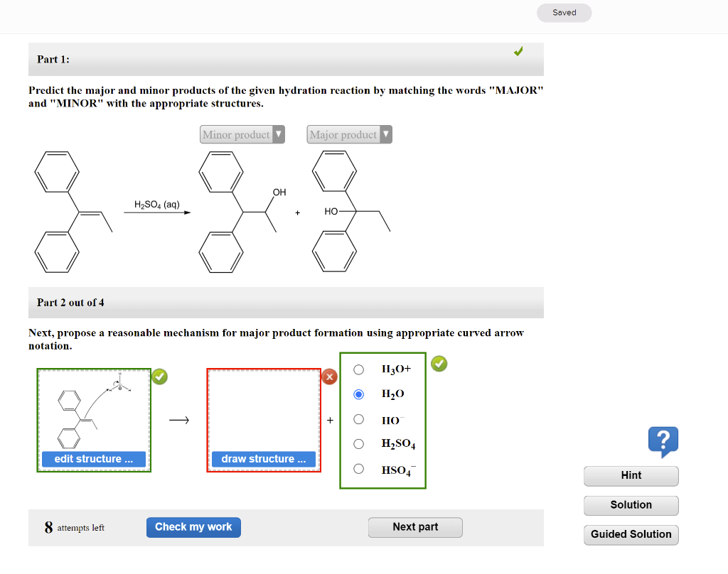
Task: Click the Saved status indicator
Action: (564, 12)
